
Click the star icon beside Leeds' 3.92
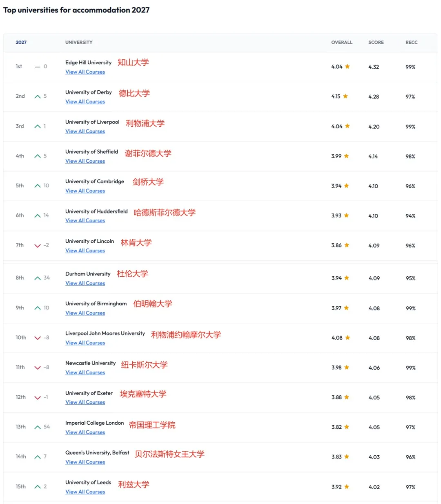(347, 486)
